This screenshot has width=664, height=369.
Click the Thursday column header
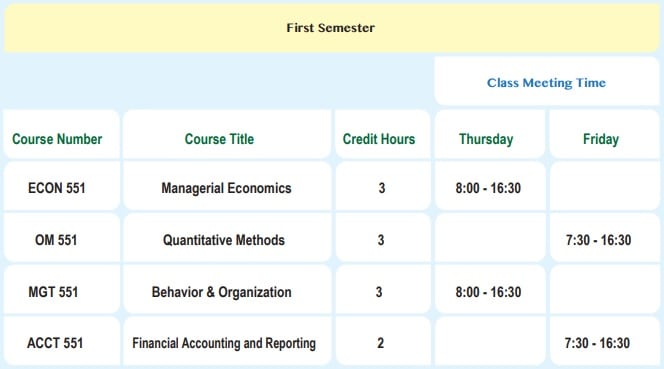[486, 139]
